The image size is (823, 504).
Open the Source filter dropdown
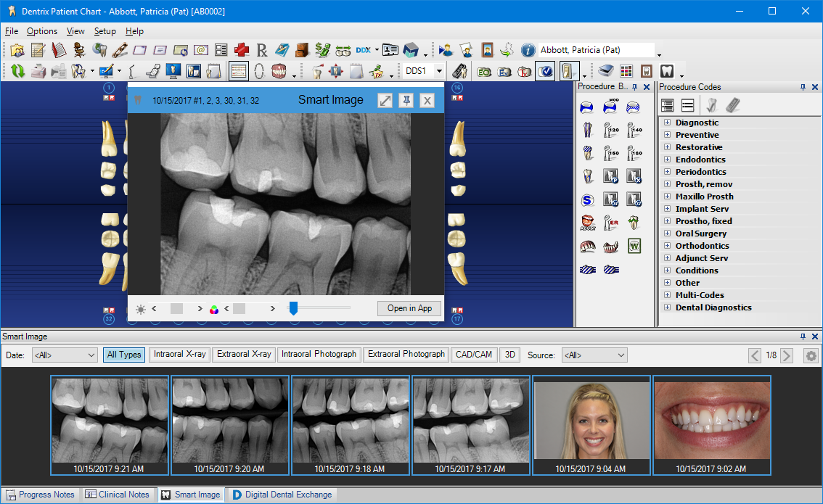[x=594, y=355]
